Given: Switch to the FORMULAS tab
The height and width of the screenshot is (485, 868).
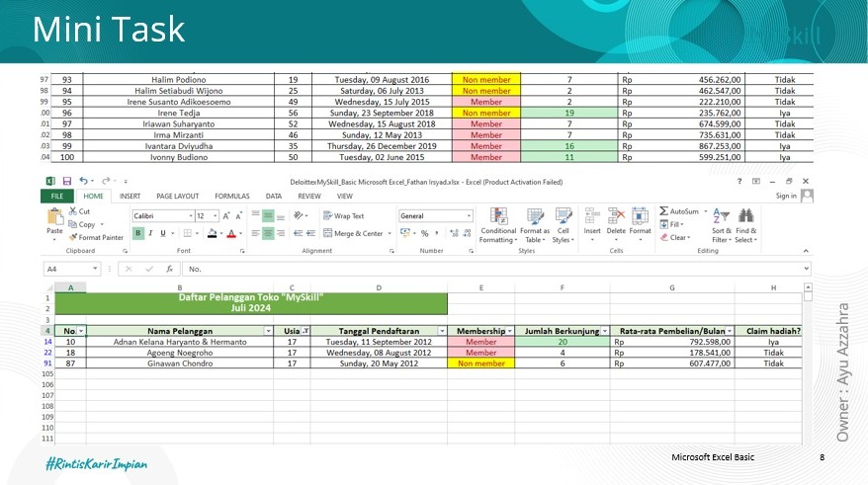Looking at the screenshot, I should coord(232,196).
